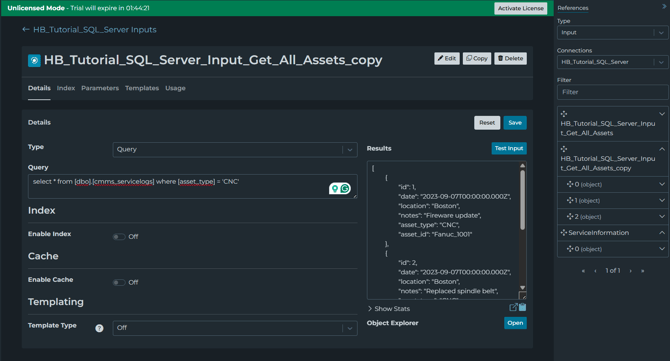Go to previous page of references
Image resolution: width=670 pixels, height=361 pixels.
coord(595,271)
